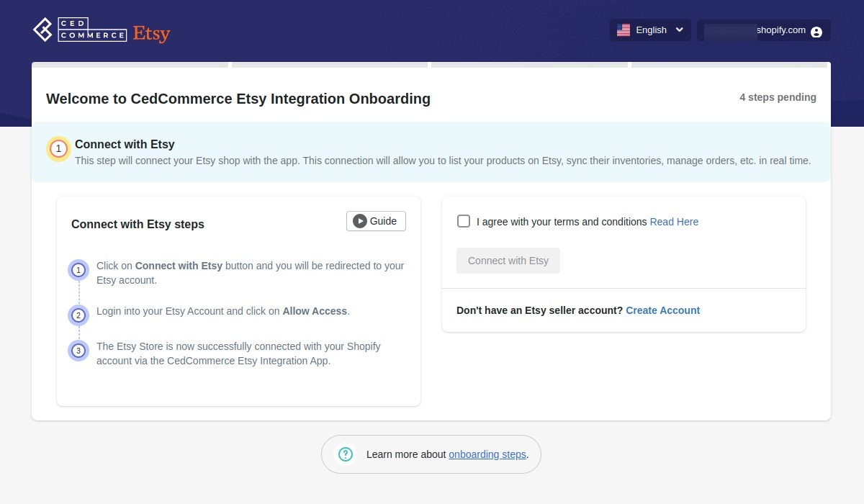The image size is (864, 504).
Task: Click the user account avatar icon
Action: (816, 32)
